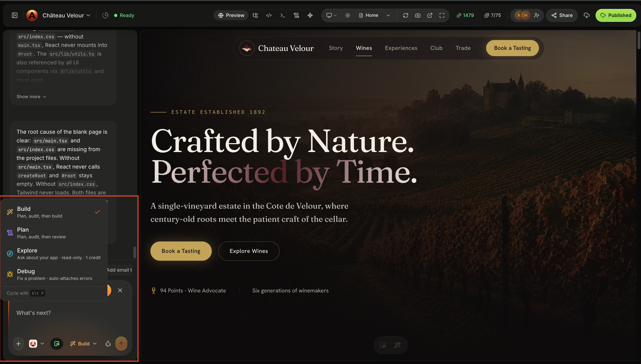Switch to the code view icon
641x364 pixels.
(x=269, y=15)
